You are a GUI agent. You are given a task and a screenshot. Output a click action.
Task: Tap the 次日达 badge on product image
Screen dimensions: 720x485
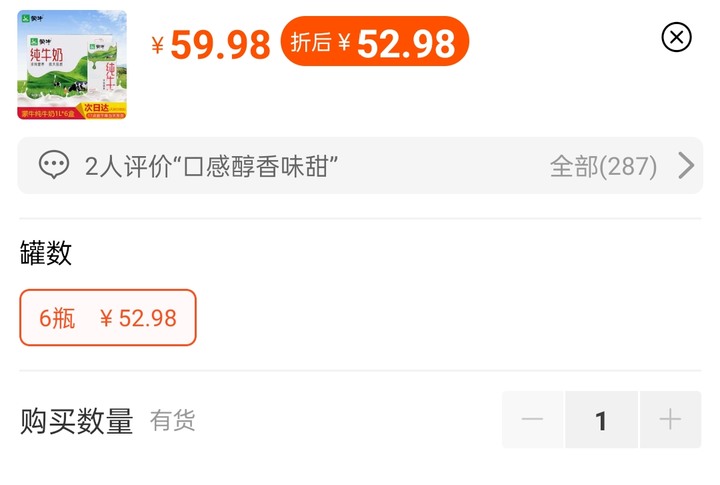pos(96,108)
